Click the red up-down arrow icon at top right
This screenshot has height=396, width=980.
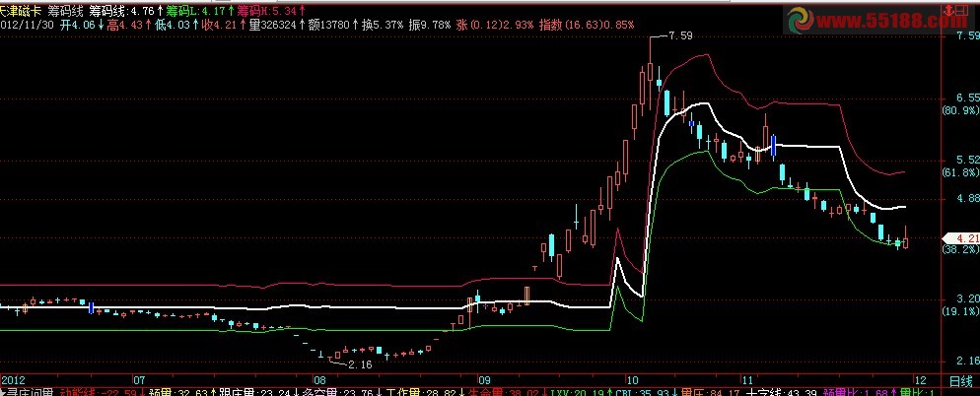click(x=948, y=10)
